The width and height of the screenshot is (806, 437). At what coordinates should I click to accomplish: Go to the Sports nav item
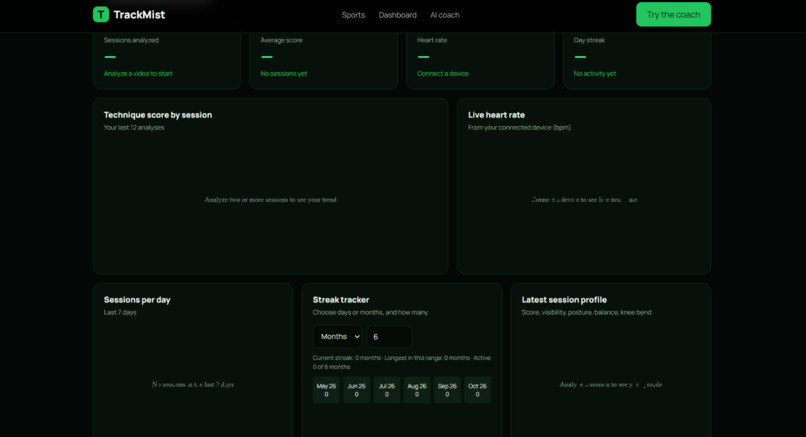coord(353,15)
